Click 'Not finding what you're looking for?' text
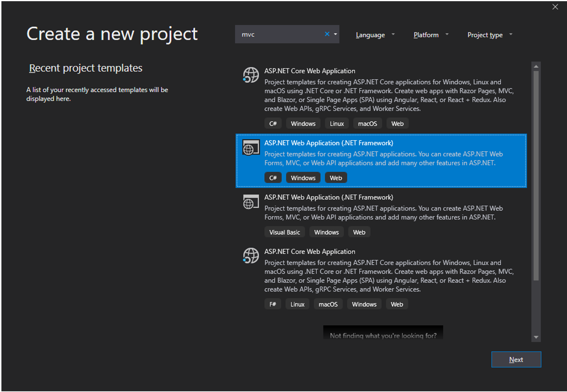Screen dimensions: 567x392 (x=383, y=335)
